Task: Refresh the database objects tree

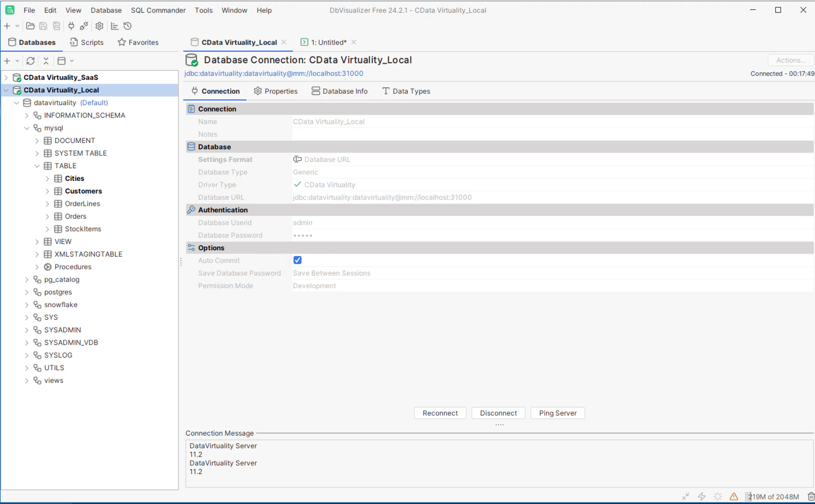Action: tap(30, 61)
